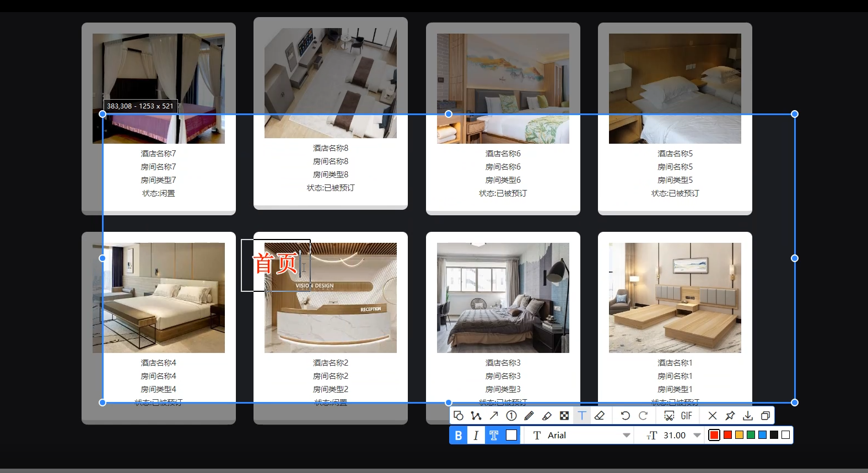
Task: Select the numbered marker tool
Action: (511, 416)
